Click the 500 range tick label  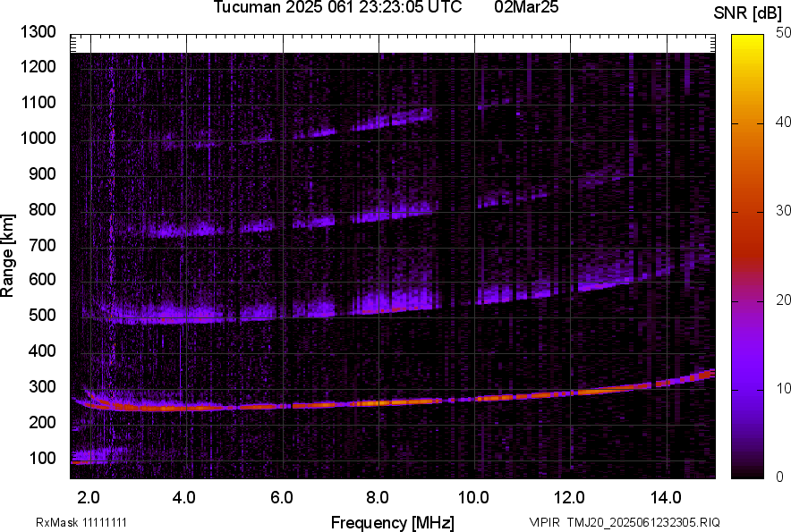pyautogui.click(x=43, y=316)
